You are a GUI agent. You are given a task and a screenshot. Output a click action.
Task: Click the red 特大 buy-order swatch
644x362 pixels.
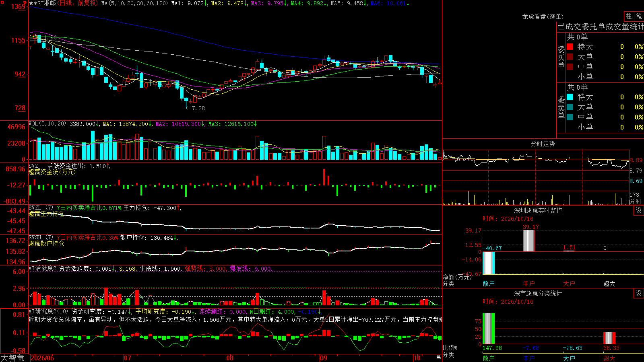coord(570,47)
